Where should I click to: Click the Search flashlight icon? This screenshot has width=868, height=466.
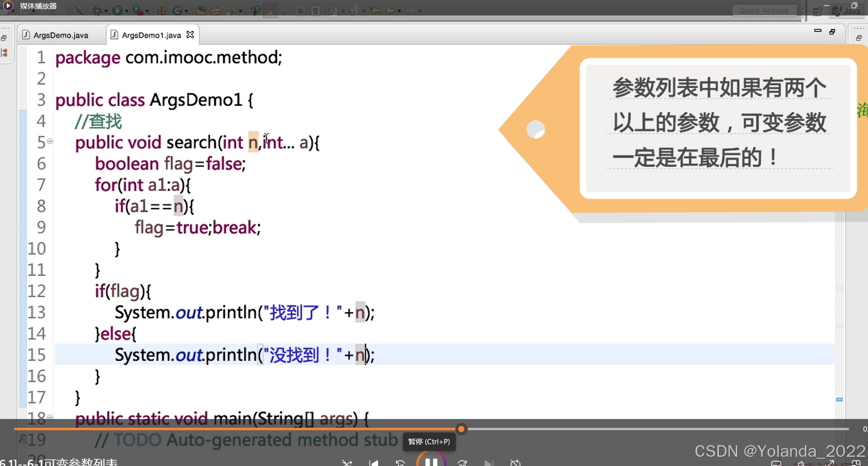231,11
